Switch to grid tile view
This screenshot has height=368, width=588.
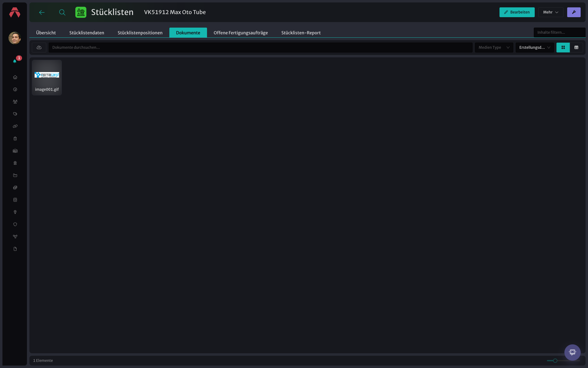(563, 48)
